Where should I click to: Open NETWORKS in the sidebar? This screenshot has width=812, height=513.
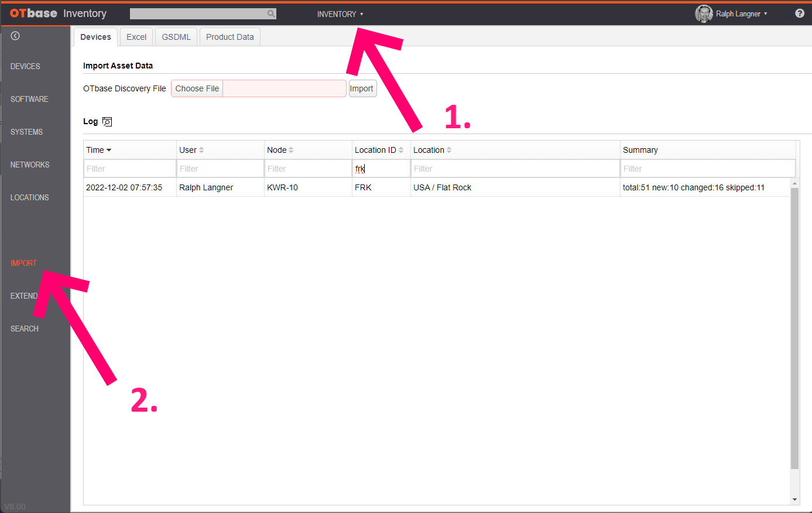[30, 165]
